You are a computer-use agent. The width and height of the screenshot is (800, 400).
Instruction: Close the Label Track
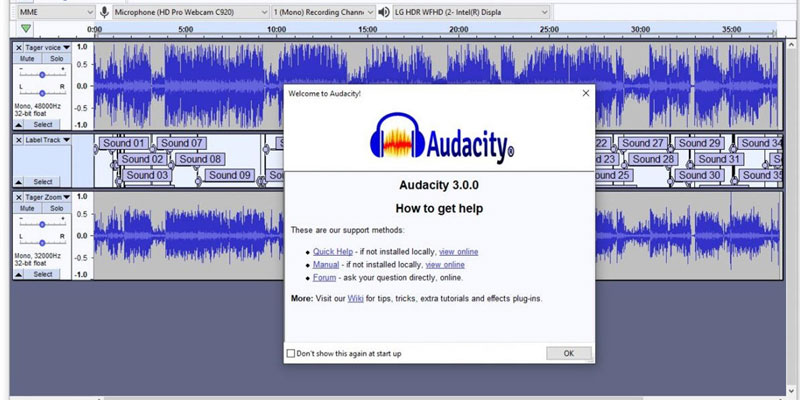18,140
